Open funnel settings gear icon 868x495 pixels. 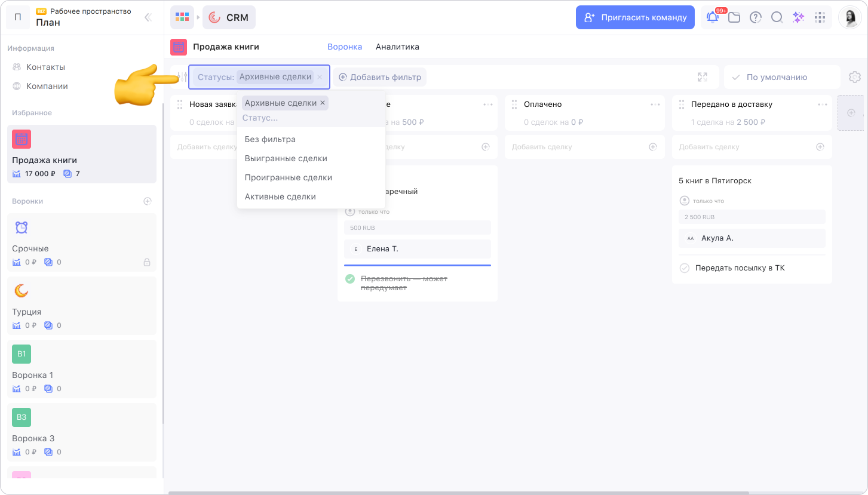(854, 77)
